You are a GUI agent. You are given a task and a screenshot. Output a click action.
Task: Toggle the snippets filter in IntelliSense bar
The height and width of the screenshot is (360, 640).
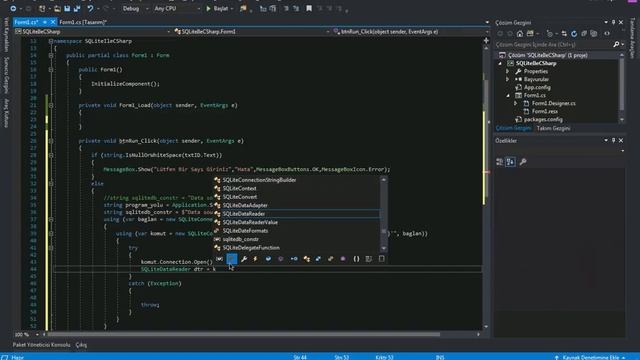pyautogui.click(x=382, y=259)
